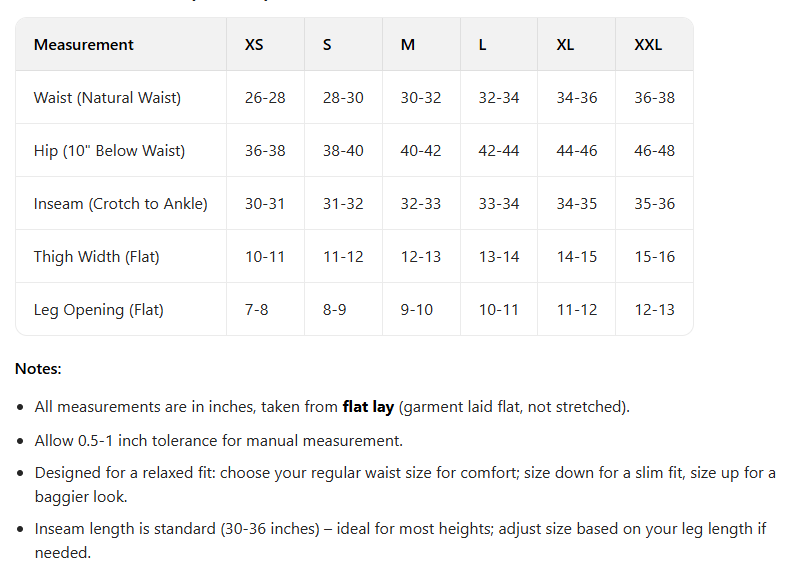
Task: Select the Thigh Width (Flat) row label
Action: [96, 257]
